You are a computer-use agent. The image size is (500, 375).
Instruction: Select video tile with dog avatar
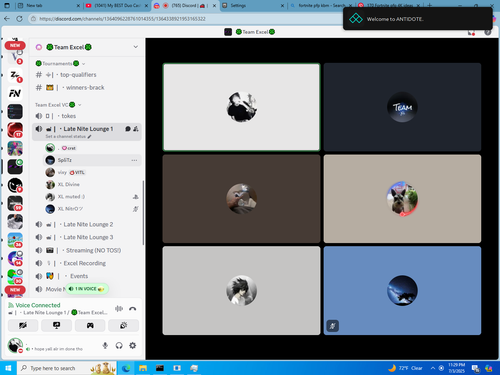(402, 199)
